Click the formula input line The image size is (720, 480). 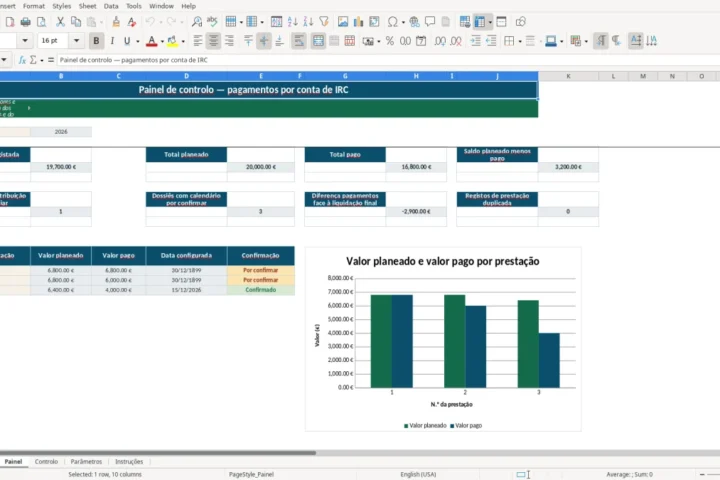[388, 60]
